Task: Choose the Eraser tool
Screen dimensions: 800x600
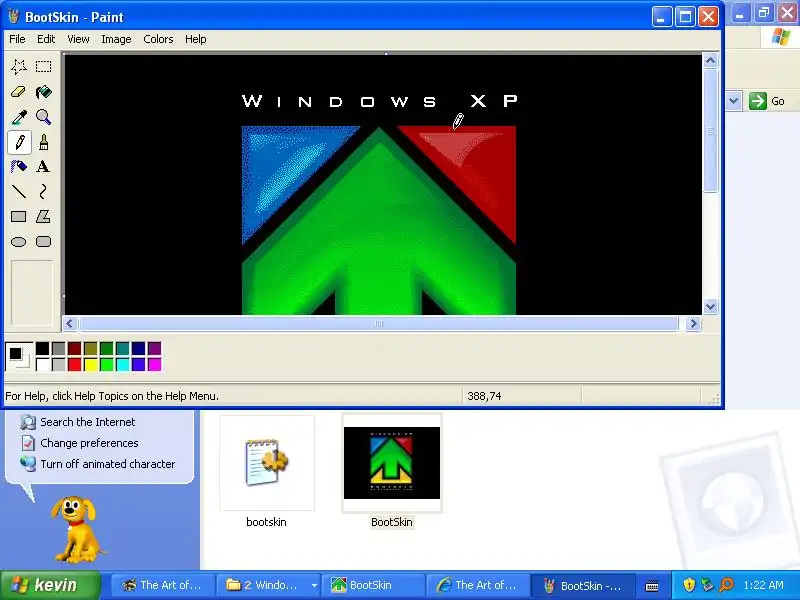Action: point(19,92)
